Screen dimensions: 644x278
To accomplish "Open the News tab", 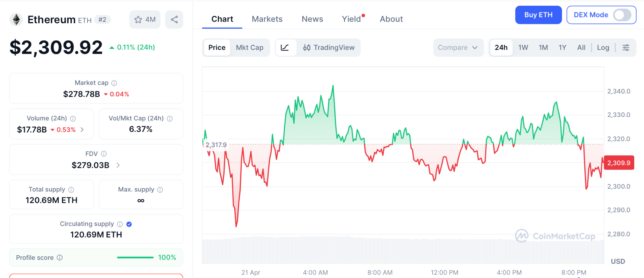I will pyautogui.click(x=312, y=19).
